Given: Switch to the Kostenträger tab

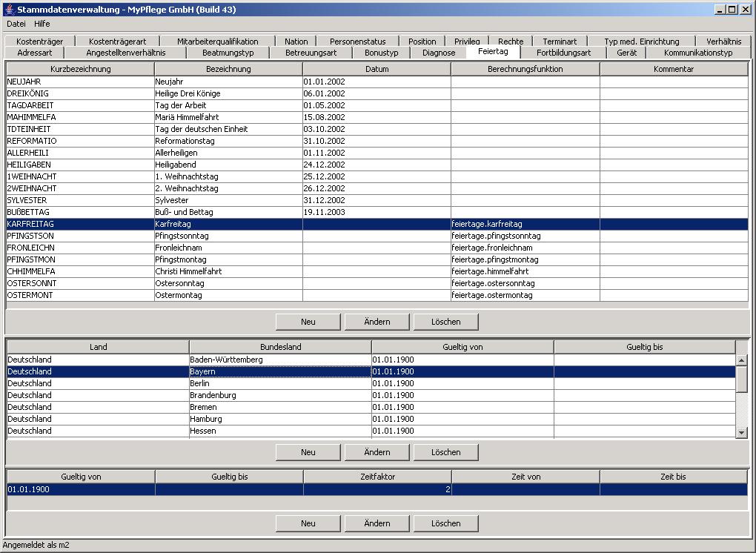Looking at the screenshot, I should (x=39, y=42).
